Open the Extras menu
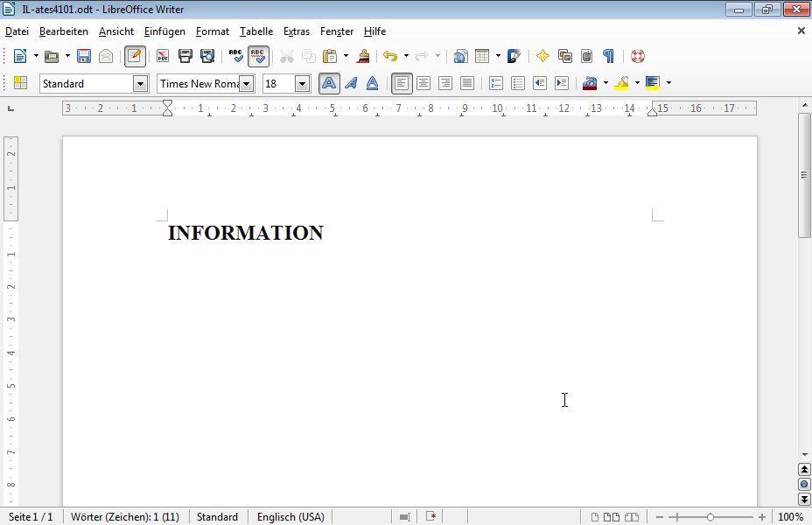 pos(297,31)
